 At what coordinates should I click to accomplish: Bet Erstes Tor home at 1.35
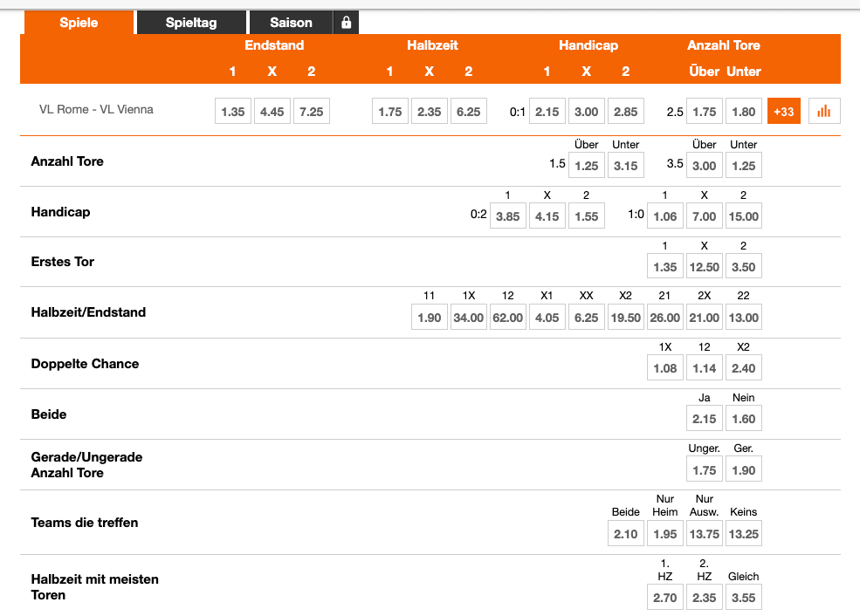(x=664, y=265)
